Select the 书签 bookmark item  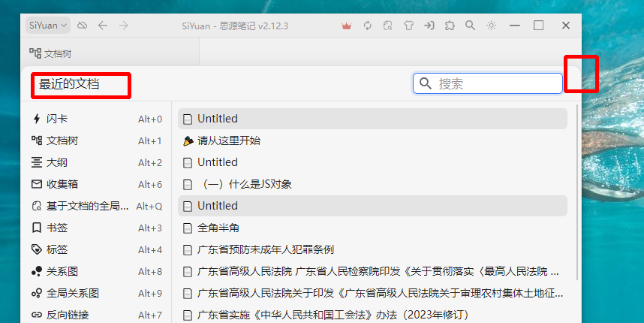[x=57, y=228]
